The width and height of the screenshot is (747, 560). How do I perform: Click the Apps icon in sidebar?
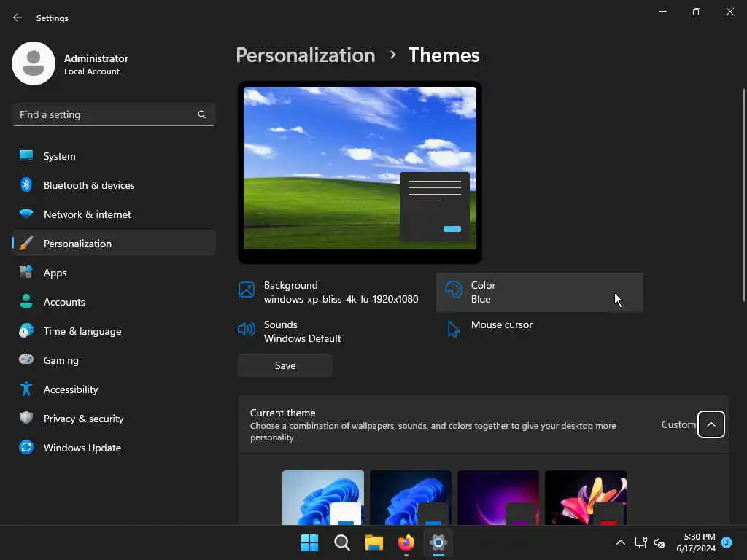(x=26, y=273)
